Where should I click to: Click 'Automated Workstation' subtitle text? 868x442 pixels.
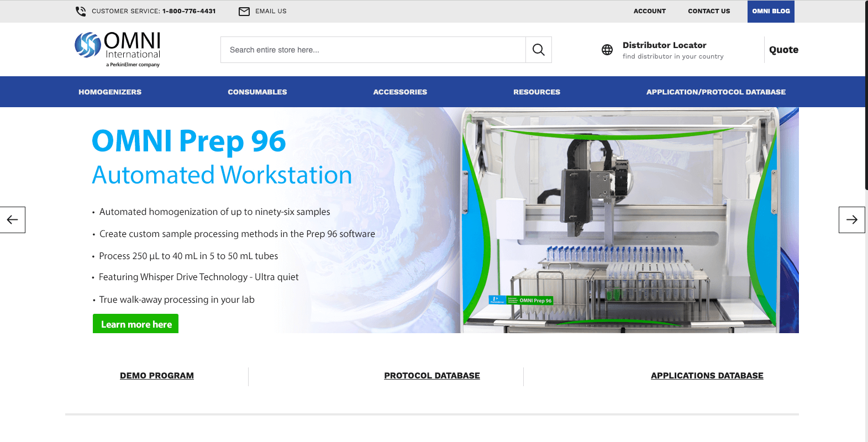click(x=222, y=175)
